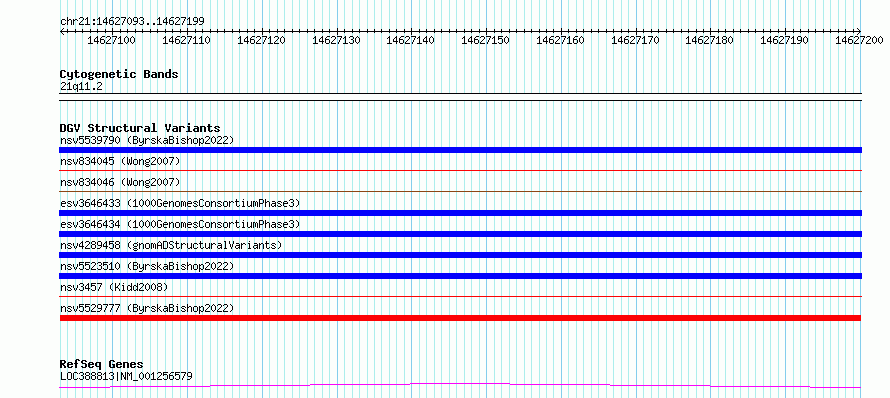Click the blue bar of nsv5523510
This screenshot has height=398, width=890.
[460, 276]
